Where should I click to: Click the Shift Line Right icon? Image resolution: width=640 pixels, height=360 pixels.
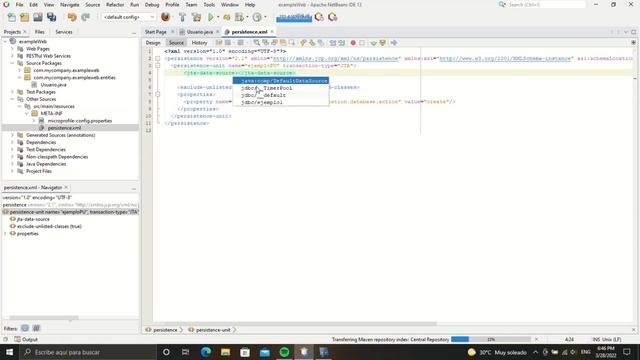[342, 42]
